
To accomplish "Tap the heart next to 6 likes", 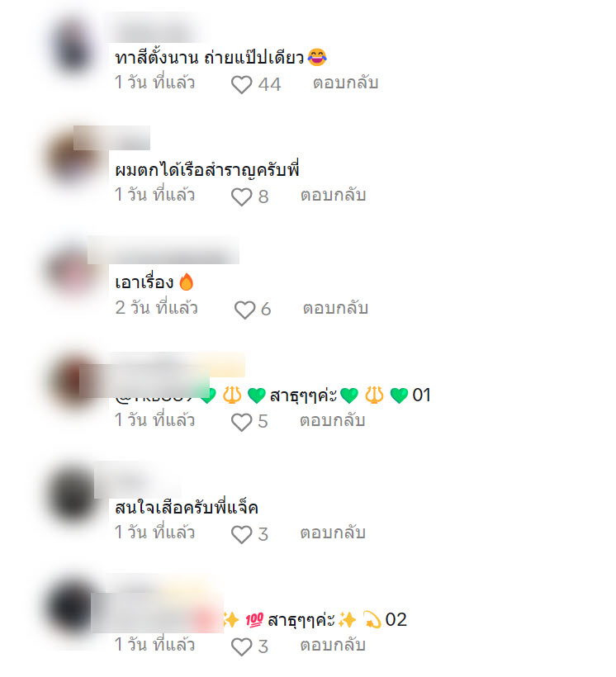I will point(244,310).
